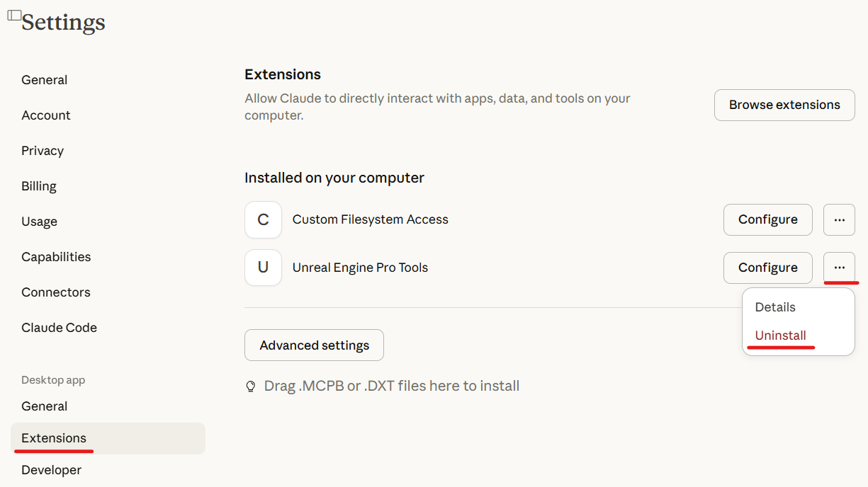Select Connectors in the sidebar
The image size is (868, 487).
click(55, 292)
